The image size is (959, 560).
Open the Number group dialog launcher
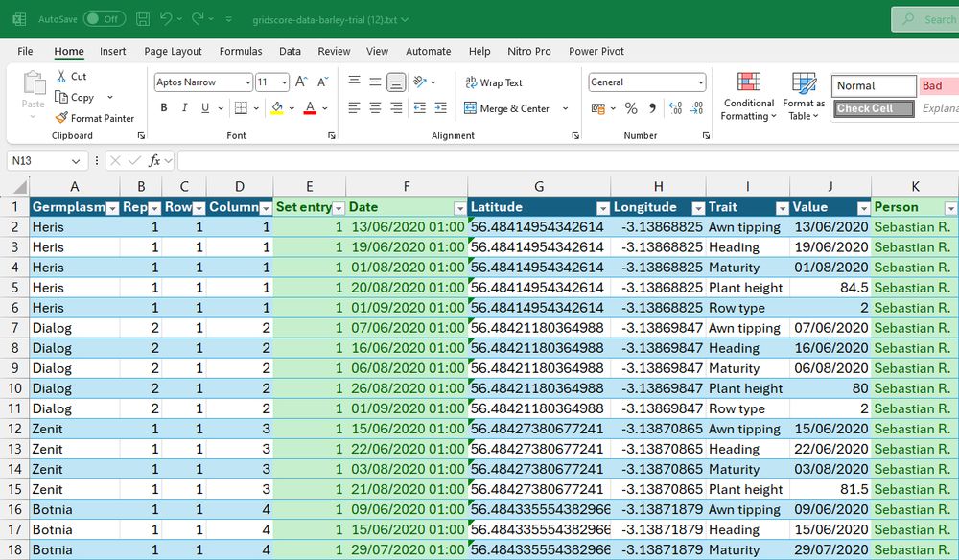[706, 135]
